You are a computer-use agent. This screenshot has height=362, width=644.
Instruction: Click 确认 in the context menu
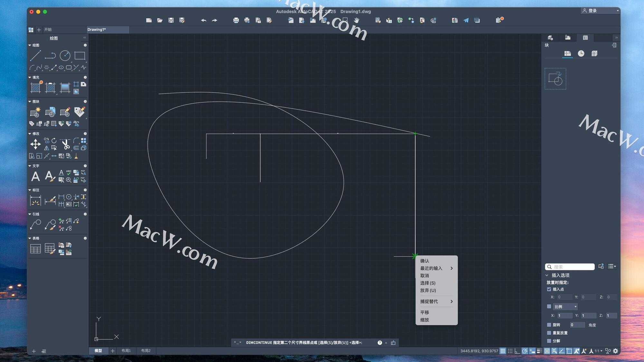(x=424, y=261)
